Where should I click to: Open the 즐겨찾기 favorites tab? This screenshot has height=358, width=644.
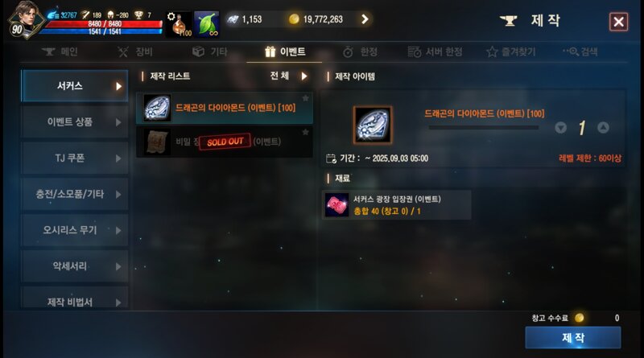click(511, 51)
